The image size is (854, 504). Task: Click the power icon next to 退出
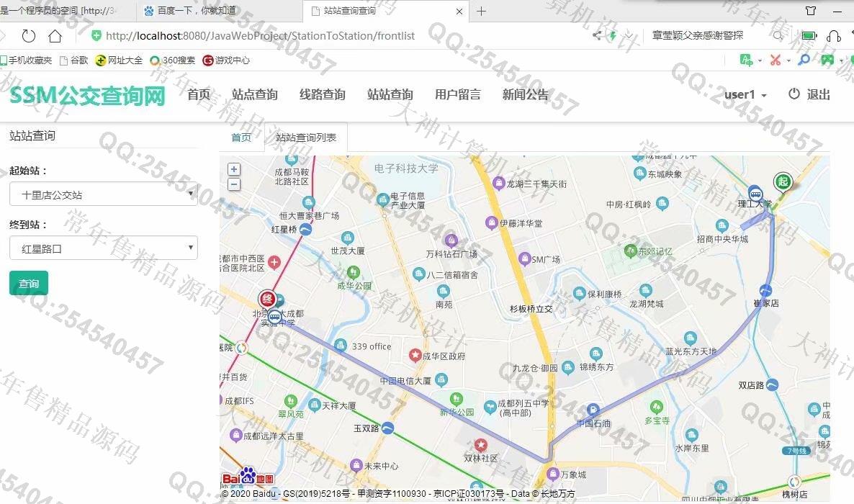(x=794, y=94)
